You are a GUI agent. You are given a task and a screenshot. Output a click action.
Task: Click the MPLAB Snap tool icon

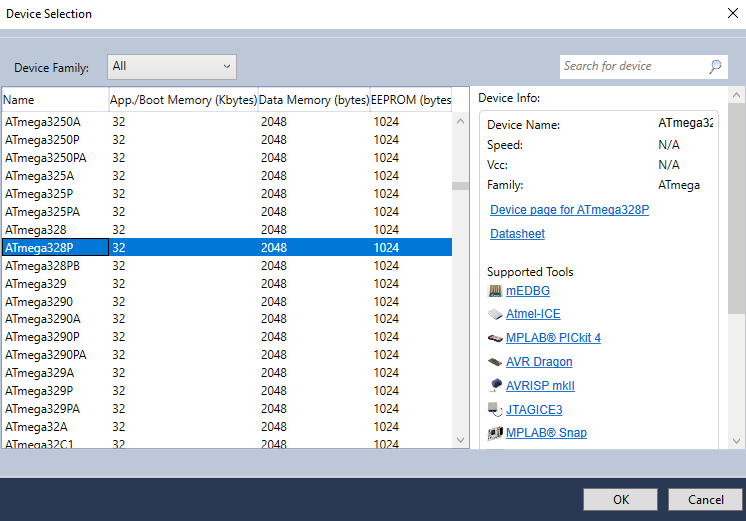[x=495, y=433]
